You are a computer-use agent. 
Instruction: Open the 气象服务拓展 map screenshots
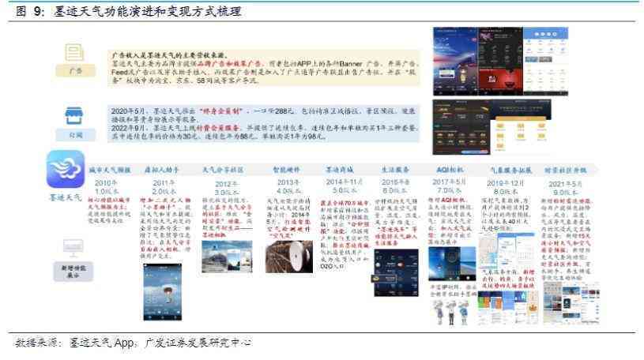click(507, 250)
